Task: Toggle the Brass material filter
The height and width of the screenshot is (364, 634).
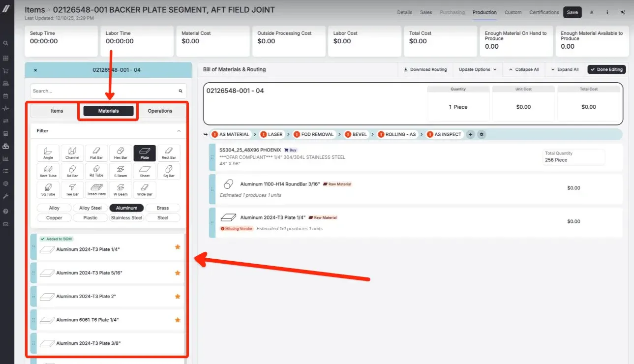Action: pyautogui.click(x=162, y=208)
